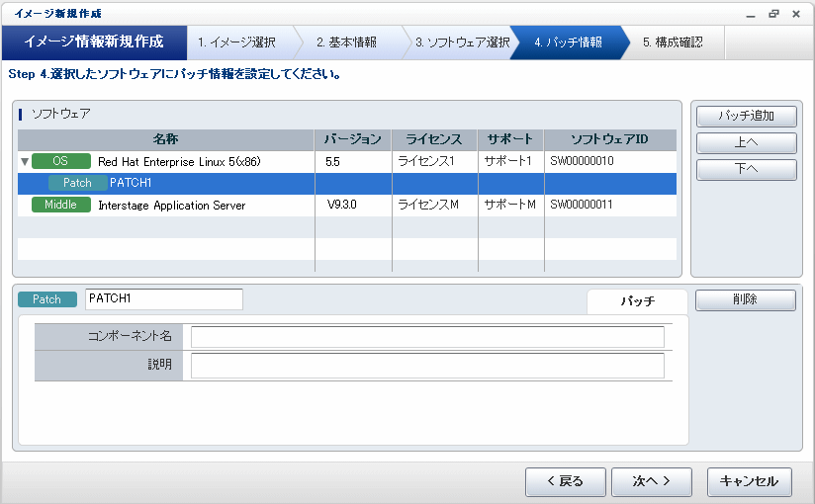Close the イメージ新規作成 window

(796, 14)
